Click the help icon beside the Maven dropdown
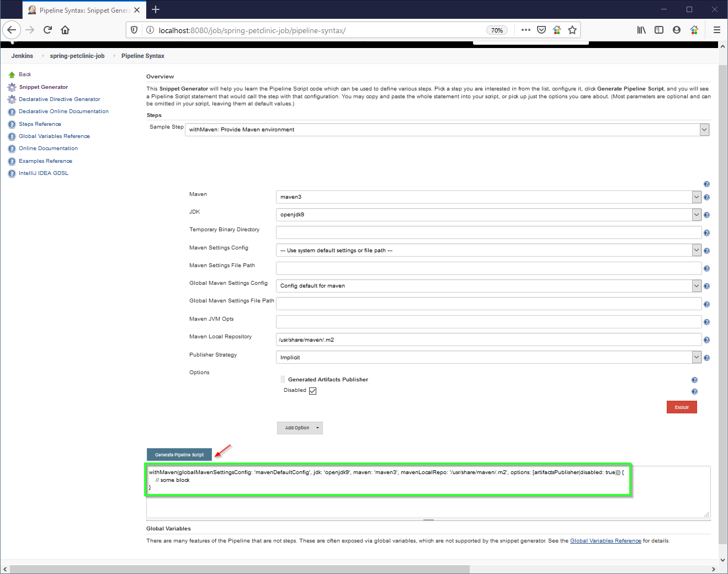 (706, 198)
